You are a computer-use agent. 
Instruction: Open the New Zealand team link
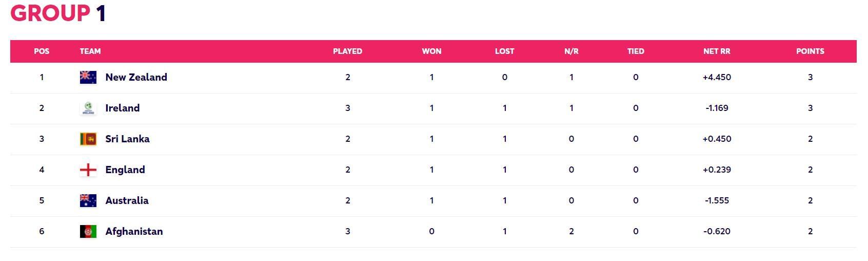136,77
